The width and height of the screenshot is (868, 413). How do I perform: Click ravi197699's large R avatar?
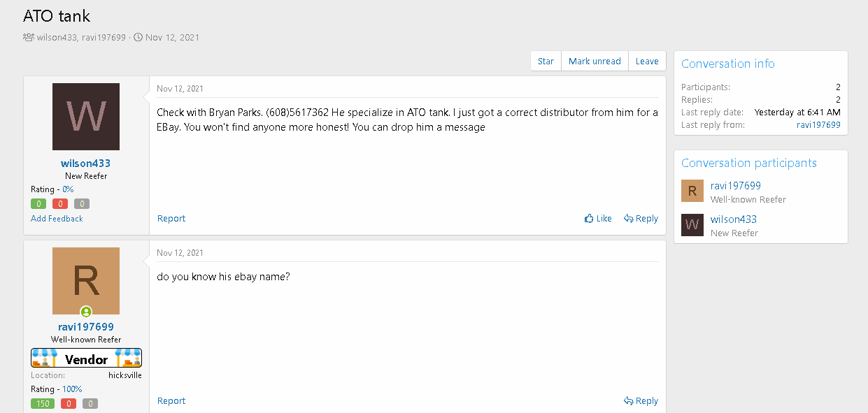(86, 280)
